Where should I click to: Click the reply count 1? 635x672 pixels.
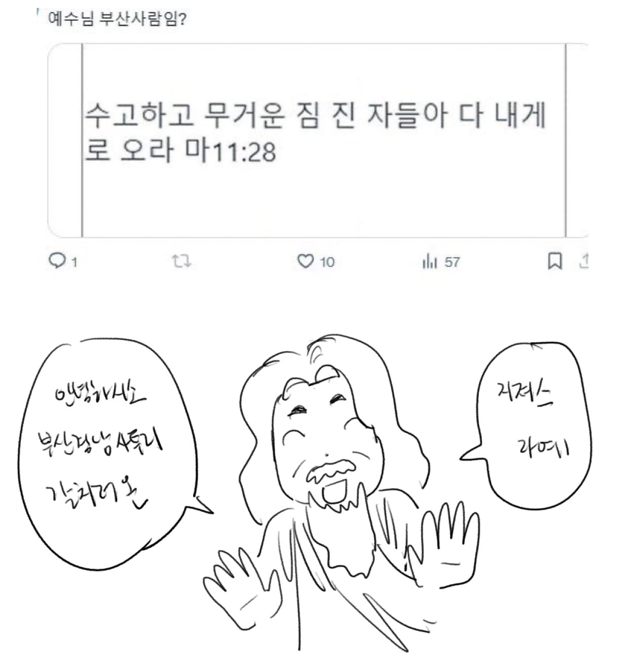pos(74,263)
